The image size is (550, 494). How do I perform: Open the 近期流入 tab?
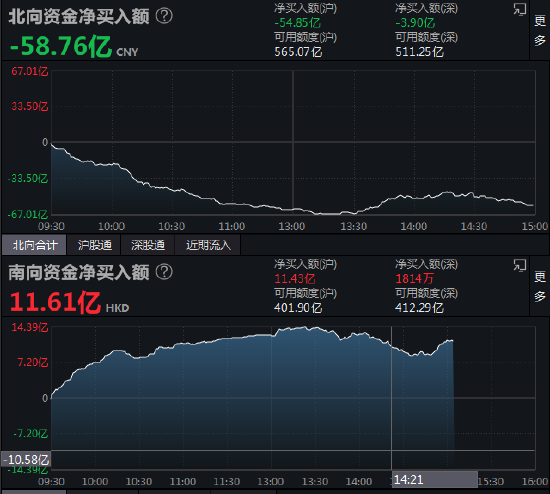pos(208,245)
